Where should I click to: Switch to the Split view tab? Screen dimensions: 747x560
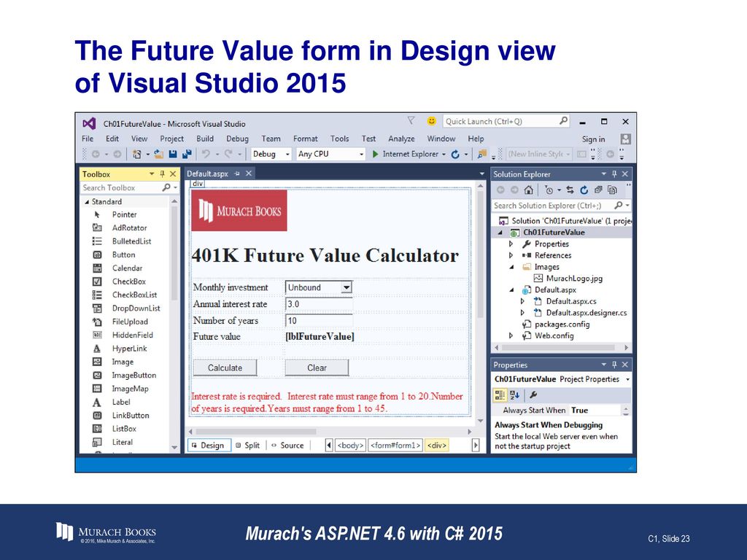(248, 446)
